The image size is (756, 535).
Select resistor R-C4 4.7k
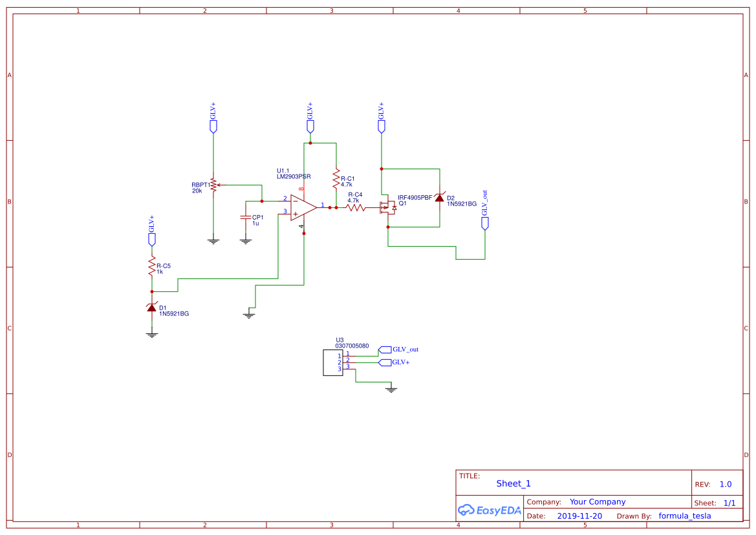356,208
